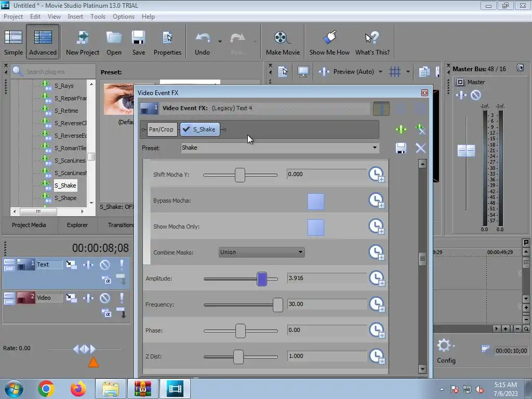Open Combine Masks Union dropdown
532x399 pixels.
tap(262, 252)
